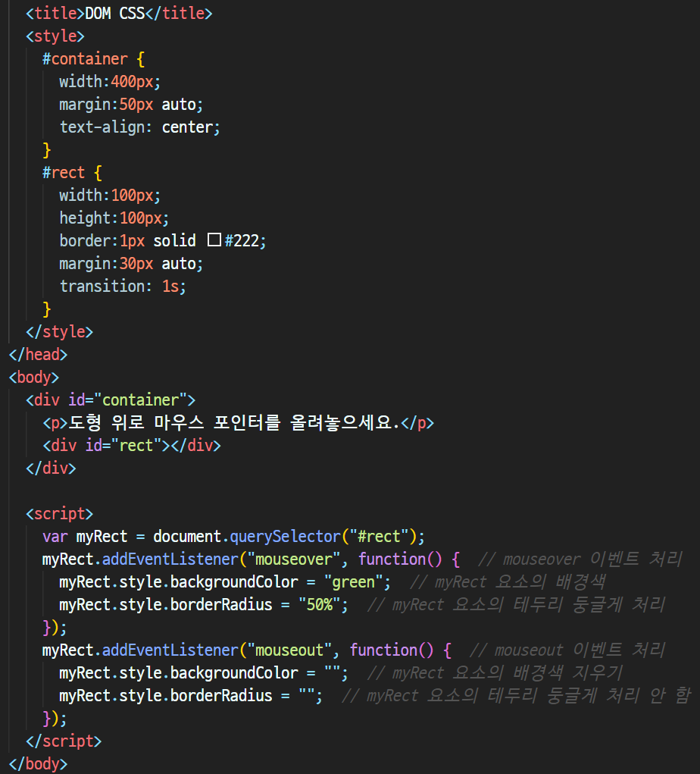Click the #222 color swatch in border rule
Viewport: 700px width, 774px height.
point(214,240)
